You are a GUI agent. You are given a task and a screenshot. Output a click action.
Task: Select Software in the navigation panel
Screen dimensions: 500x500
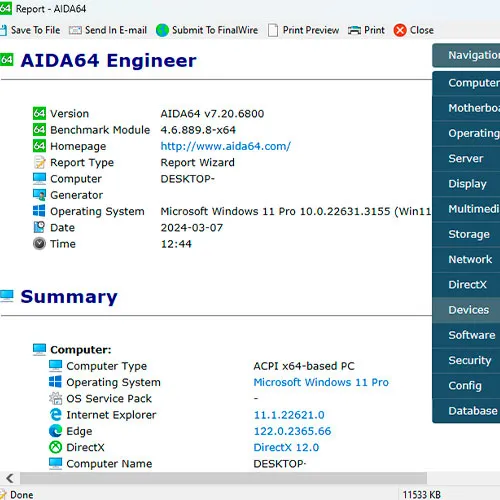point(466,335)
